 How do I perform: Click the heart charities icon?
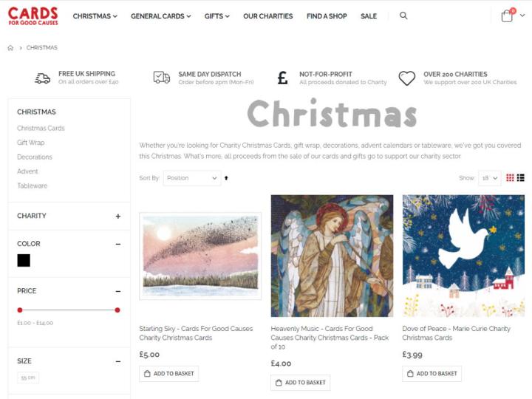point(407,78)
